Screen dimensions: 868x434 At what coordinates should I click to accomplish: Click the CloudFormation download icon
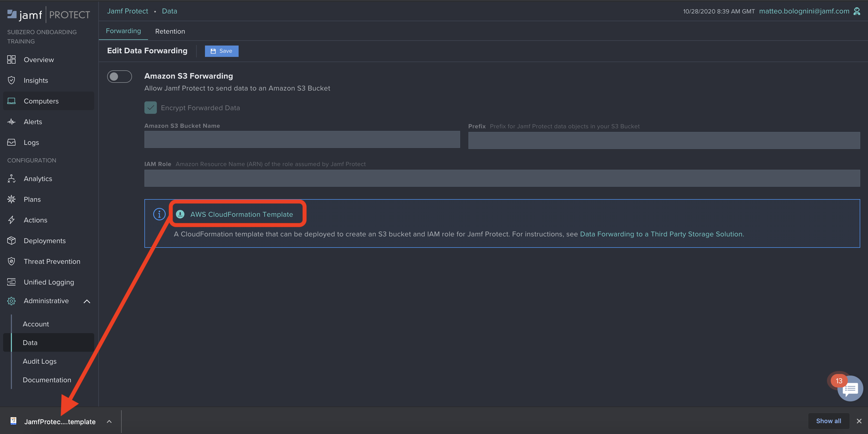tap(180, 214)
